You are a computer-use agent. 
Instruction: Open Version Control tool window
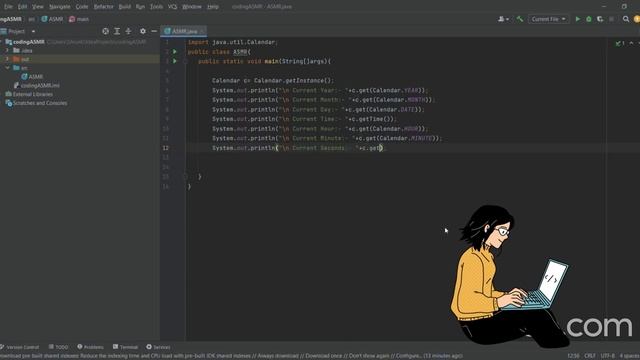point(20,347)
